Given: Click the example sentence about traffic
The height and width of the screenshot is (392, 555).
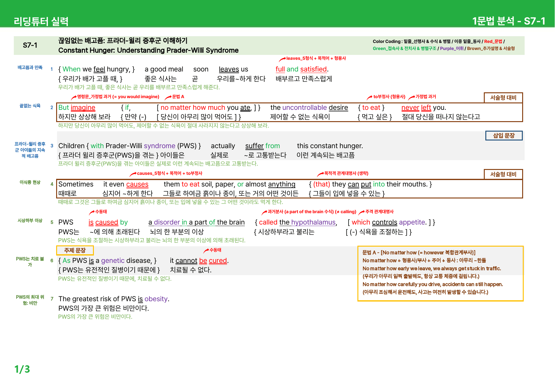Looking at the screenshot, I should point(432,269).
